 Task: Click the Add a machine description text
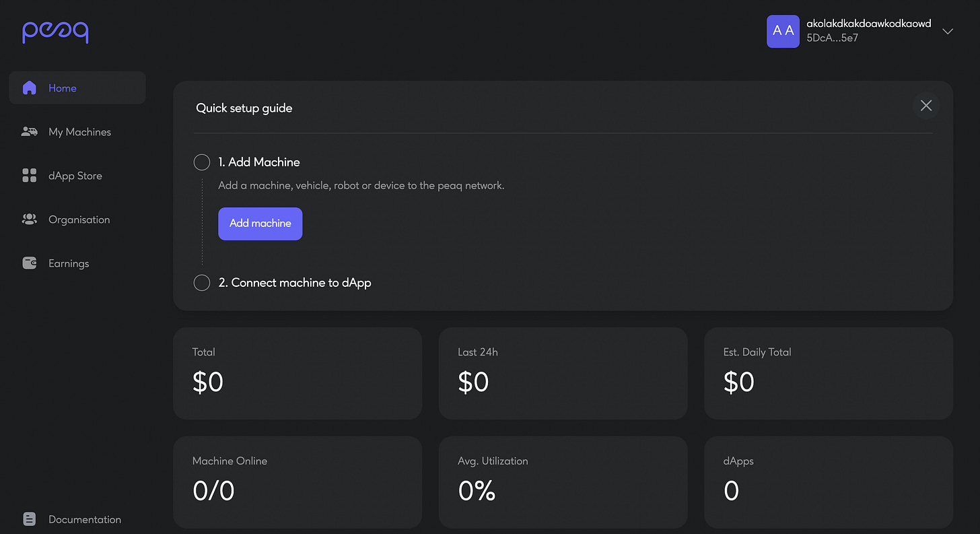[x=361, y=185]
